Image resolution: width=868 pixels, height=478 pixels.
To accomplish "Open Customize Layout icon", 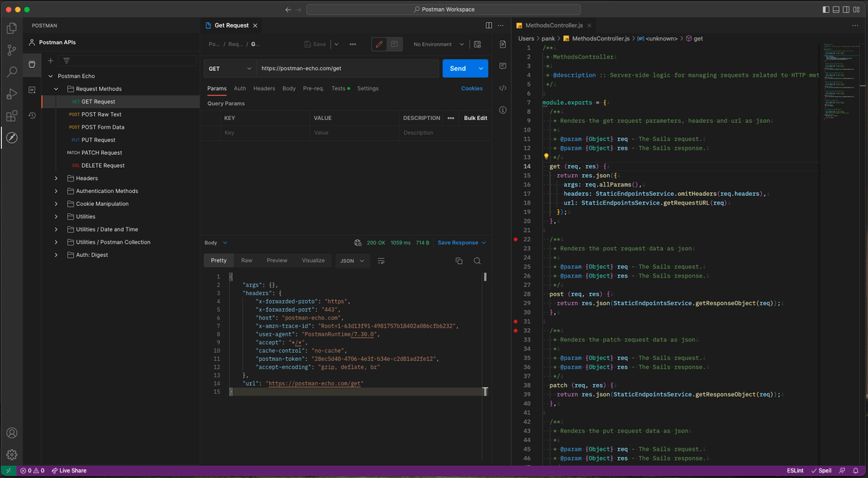I will (858, 9).
